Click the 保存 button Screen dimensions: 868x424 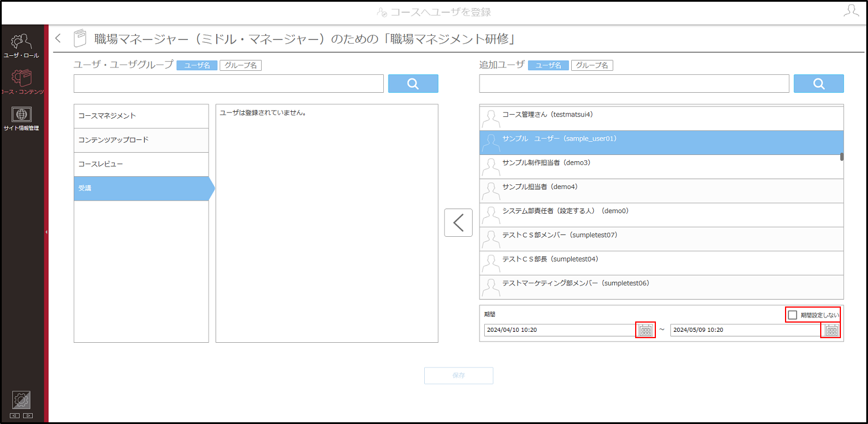coord(459,376)
